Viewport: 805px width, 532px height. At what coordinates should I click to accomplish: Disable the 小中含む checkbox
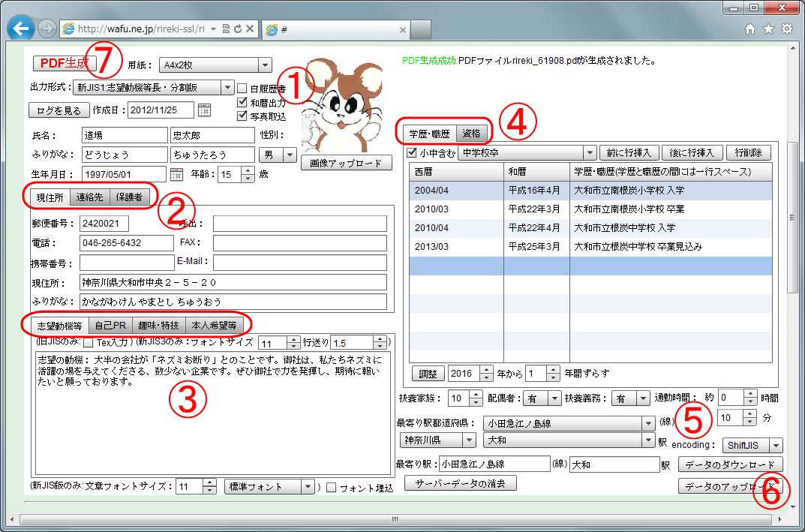[411, 152]
